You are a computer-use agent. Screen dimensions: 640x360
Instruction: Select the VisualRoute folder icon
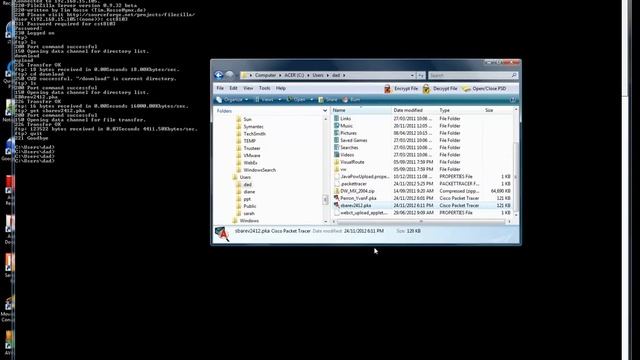point(336,162)
